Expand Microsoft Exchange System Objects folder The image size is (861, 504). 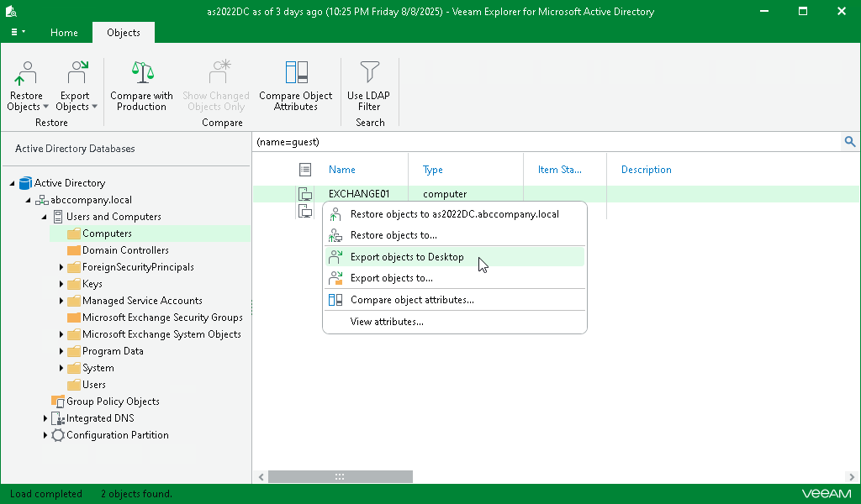point(61,334)
